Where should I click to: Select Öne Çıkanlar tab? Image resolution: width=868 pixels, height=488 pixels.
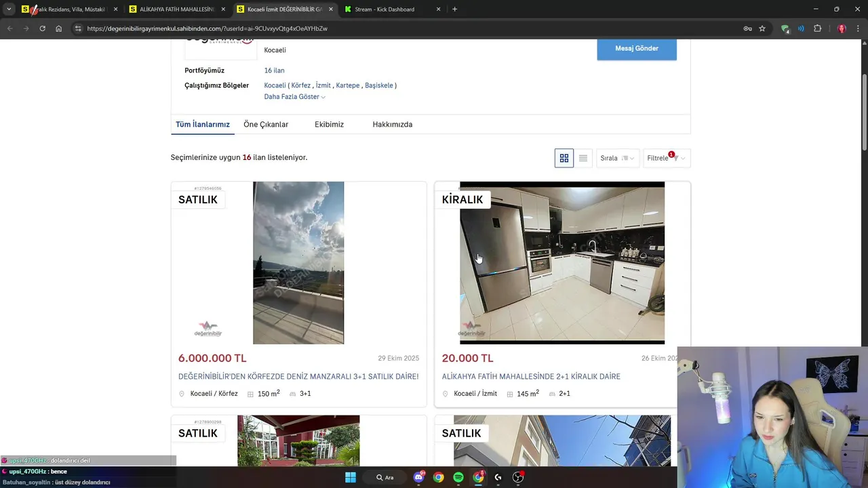pos(266,125)
